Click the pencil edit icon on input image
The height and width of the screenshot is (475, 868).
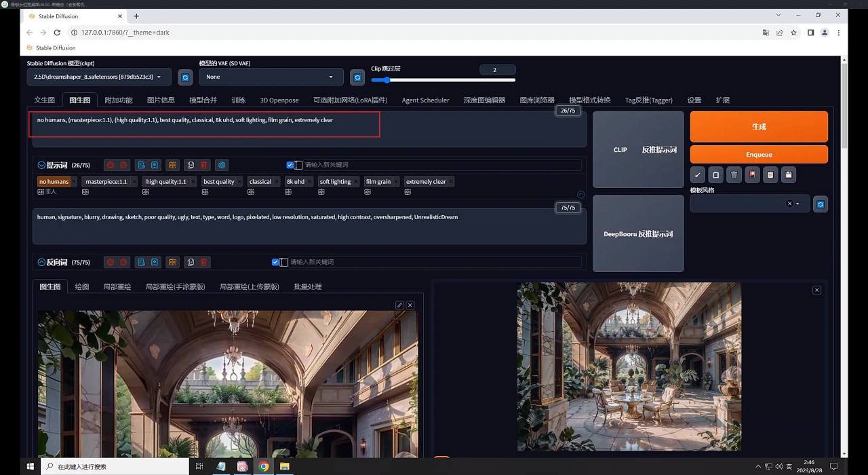click(399, 305)
